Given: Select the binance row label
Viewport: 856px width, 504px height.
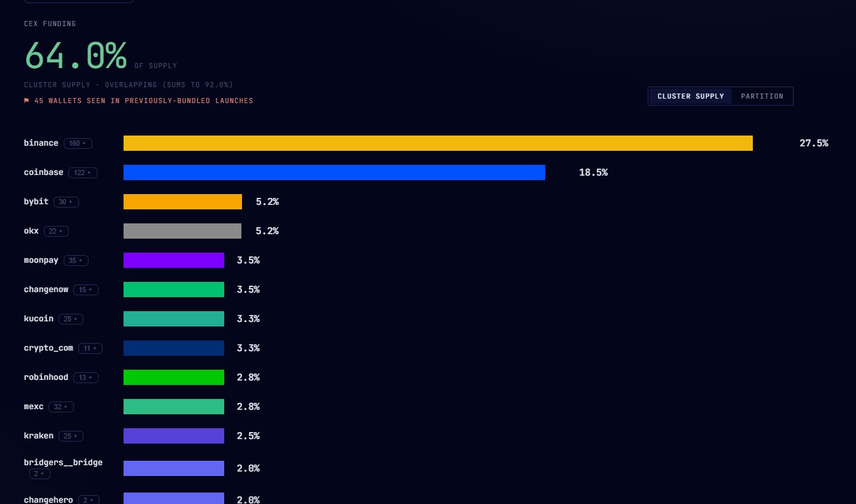Looking at the screenshot, I should 41,143.
